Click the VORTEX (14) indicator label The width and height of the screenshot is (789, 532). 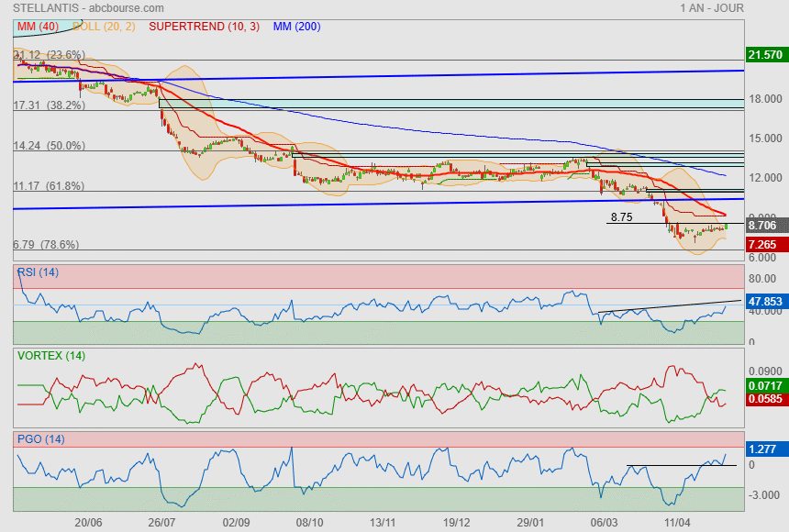(51, 356)
